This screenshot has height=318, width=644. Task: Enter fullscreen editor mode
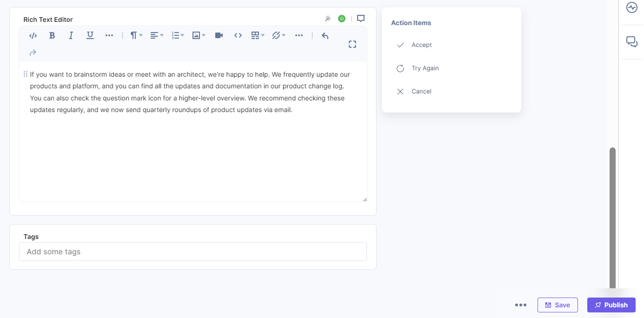pos(352,44)
